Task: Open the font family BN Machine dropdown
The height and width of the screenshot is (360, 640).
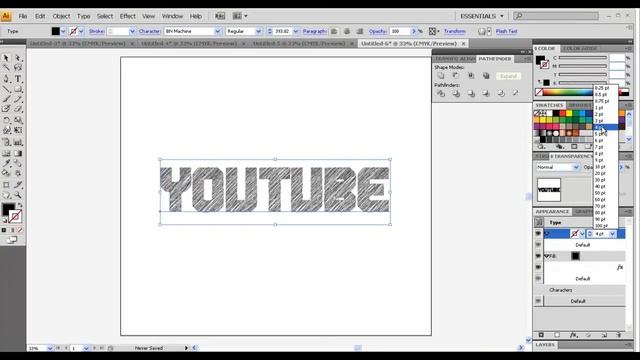Action: [x=217, y=31]
